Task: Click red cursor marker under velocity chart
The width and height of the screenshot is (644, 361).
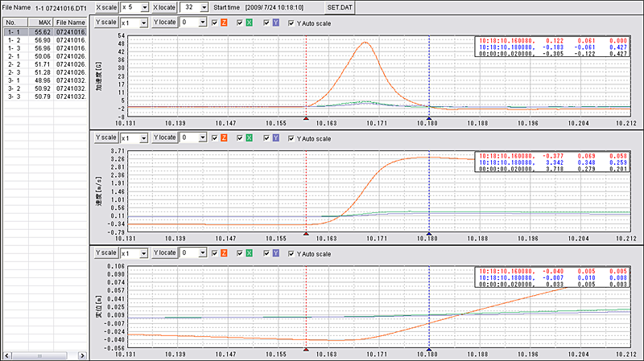Action: pyautogui.click(x=306, y=234)
